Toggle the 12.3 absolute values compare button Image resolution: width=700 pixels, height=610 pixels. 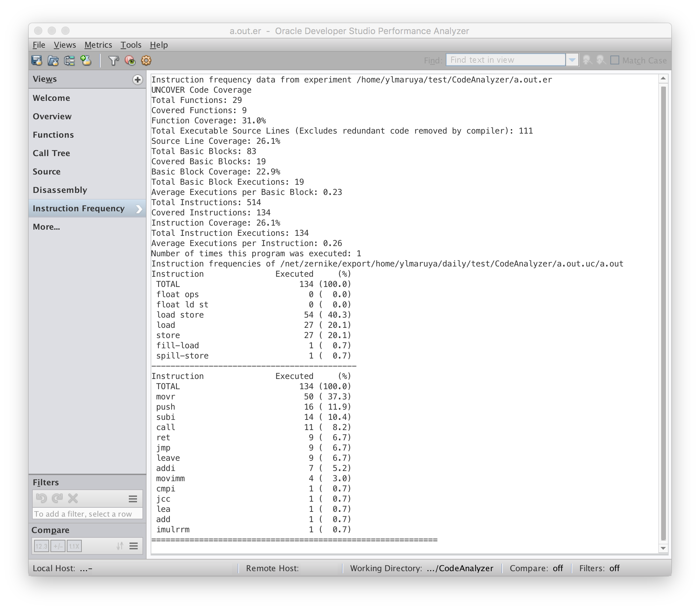click(x=41, y=546)
